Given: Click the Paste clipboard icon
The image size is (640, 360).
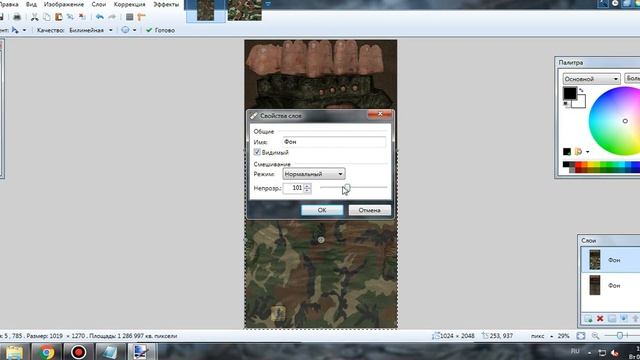Looking at the screenshot, I should point(59,17).
